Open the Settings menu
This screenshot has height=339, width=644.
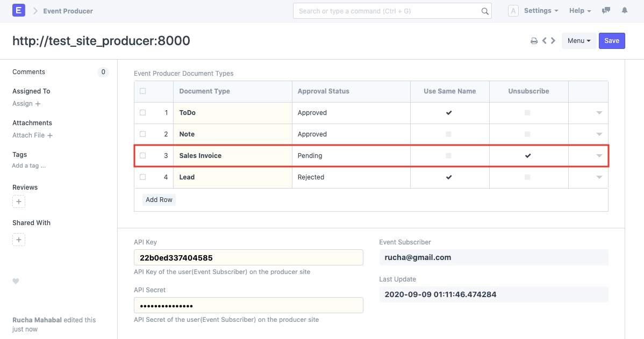pyautogui.click(x=541, y=11)
